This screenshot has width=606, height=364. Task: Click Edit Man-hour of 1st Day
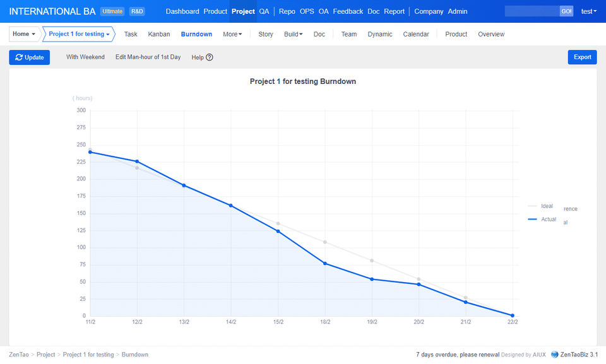pyautogui.click(x=148, y=57)
